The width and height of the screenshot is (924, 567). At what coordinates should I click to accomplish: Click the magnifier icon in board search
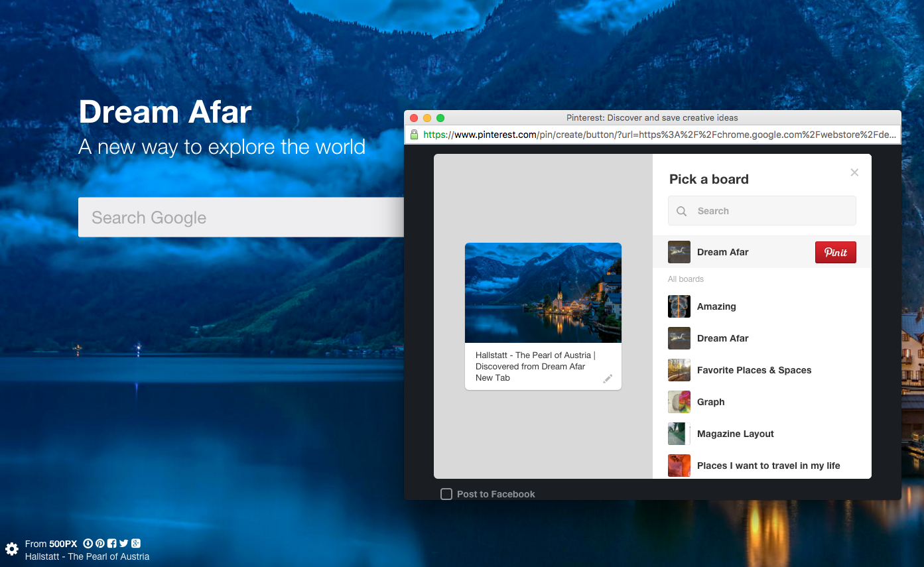[681, 210]
